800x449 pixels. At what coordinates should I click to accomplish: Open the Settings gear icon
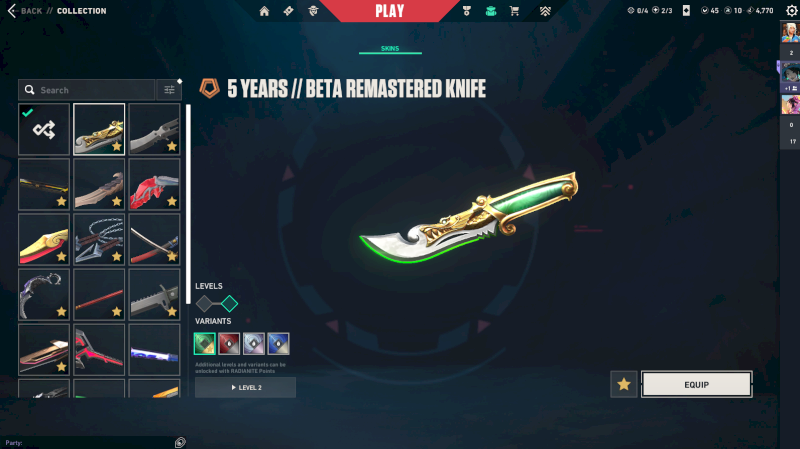tap(791, 11)
